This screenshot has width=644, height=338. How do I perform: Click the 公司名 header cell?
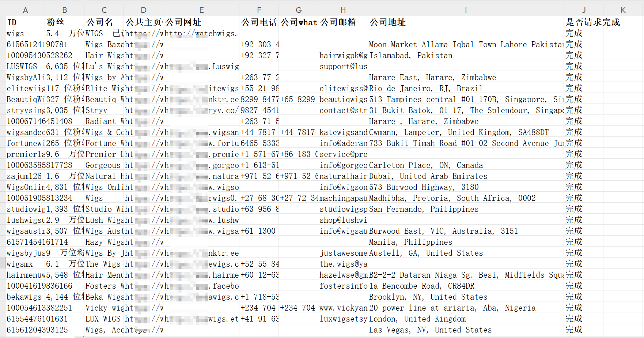click(x=104, y=22)
